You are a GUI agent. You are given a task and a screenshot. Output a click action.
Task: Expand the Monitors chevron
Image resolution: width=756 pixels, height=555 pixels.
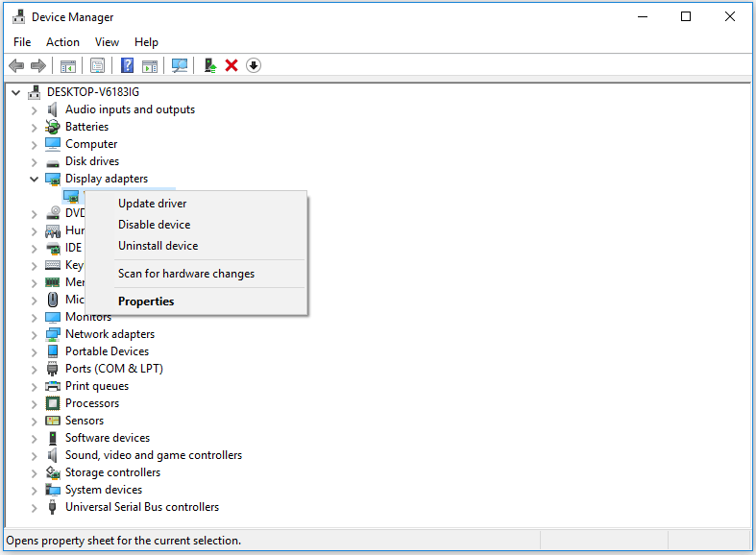tap(34, 318)
